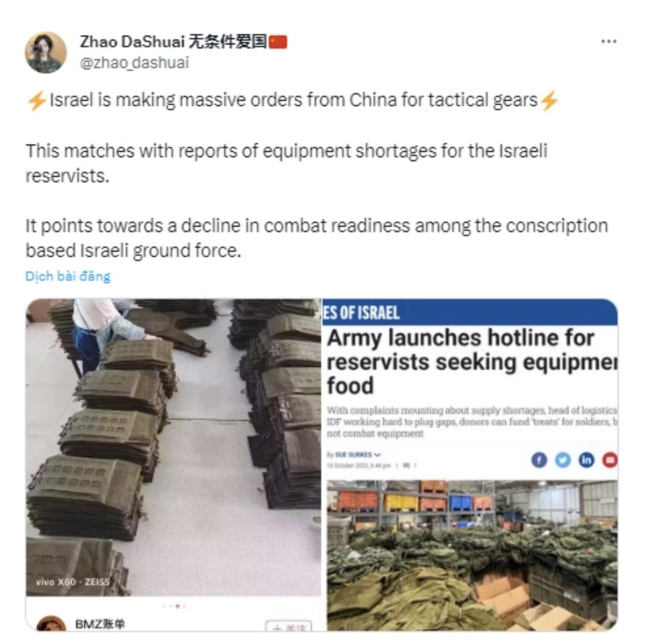Open the author Sue Surkes dropdown chevron

click(377, 454)
